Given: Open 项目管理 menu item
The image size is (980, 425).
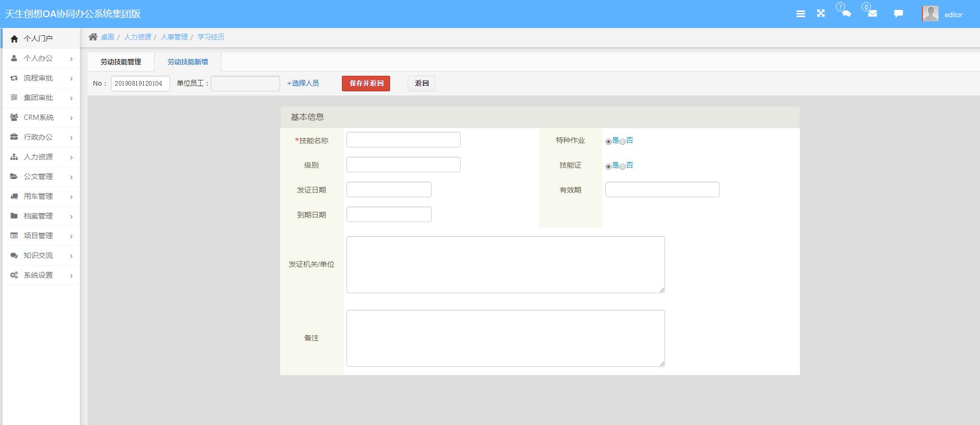Looking at the screenshot, I should click(41, 236).
